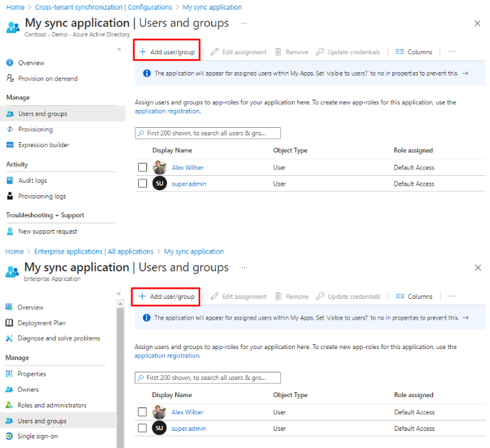Select Roles and administrators menu item
490x448 pixels.
[52, 405]
